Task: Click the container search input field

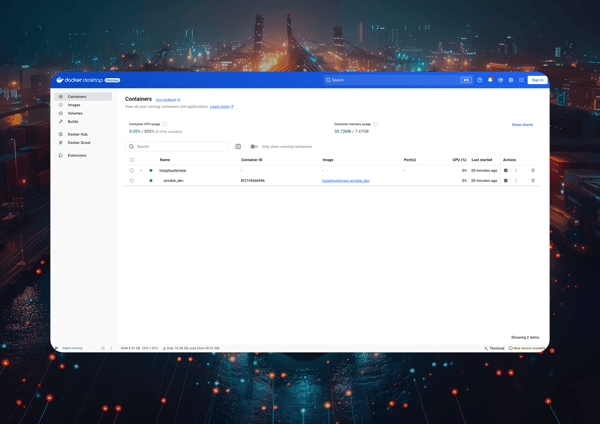Action: coord(180,147)
